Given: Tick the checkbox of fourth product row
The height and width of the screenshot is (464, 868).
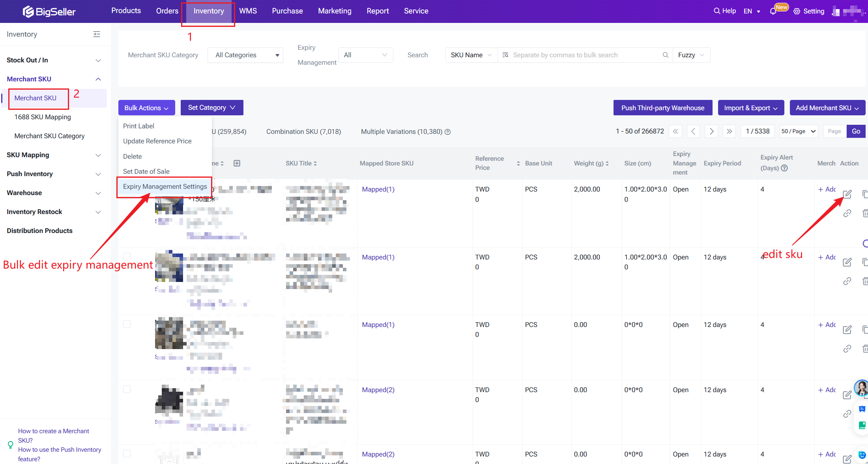Looking at the screenshot, I should tap(127, 389).
